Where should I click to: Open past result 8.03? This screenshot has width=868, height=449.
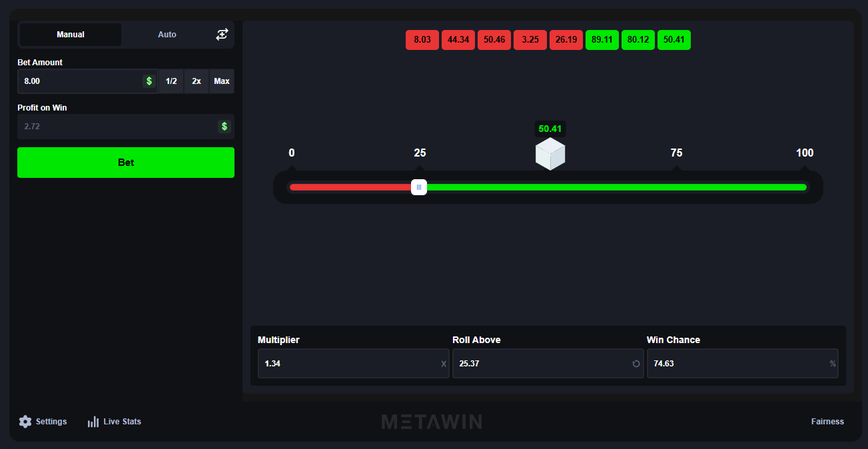click(x=422, y=40)
